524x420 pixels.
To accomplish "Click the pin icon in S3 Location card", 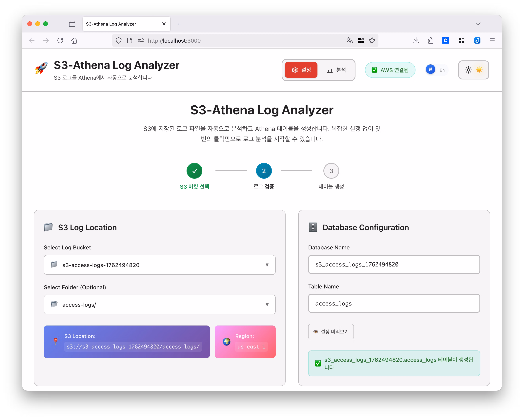I will 56,341.
